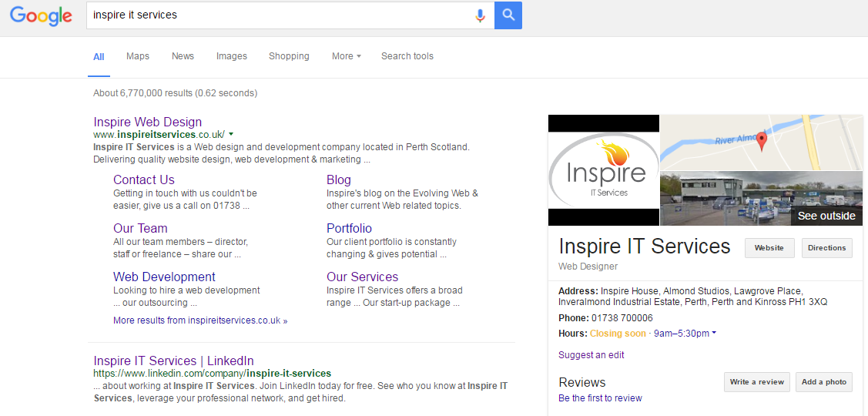868x416 pixels.
Task: Open the Portfolio sitelink
Action: (x=350, y=228)
